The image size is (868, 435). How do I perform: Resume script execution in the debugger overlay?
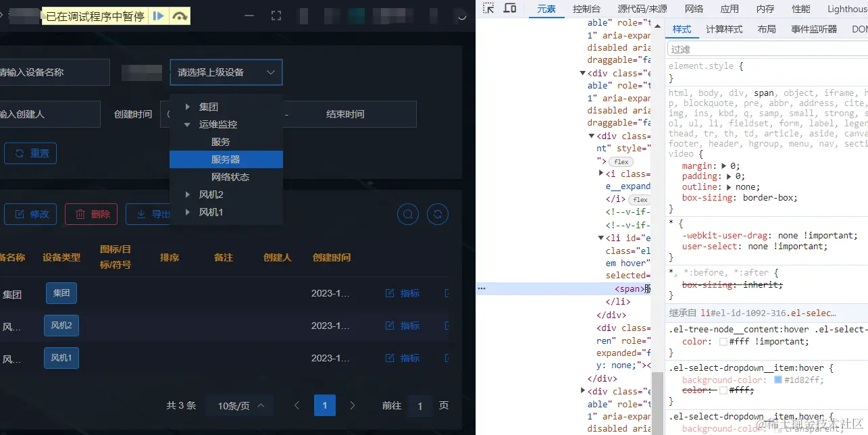(x=158, y=16)
